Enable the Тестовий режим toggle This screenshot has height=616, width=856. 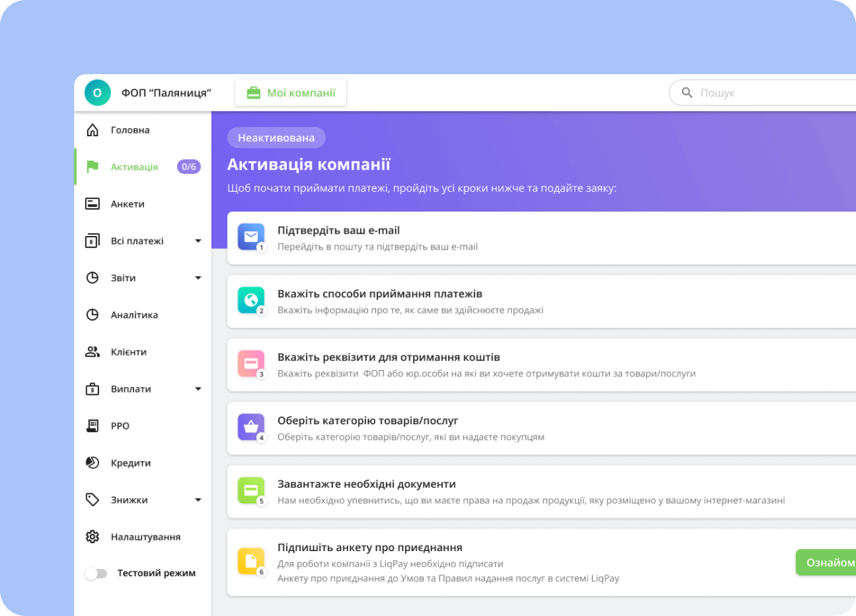pos(96,573)
